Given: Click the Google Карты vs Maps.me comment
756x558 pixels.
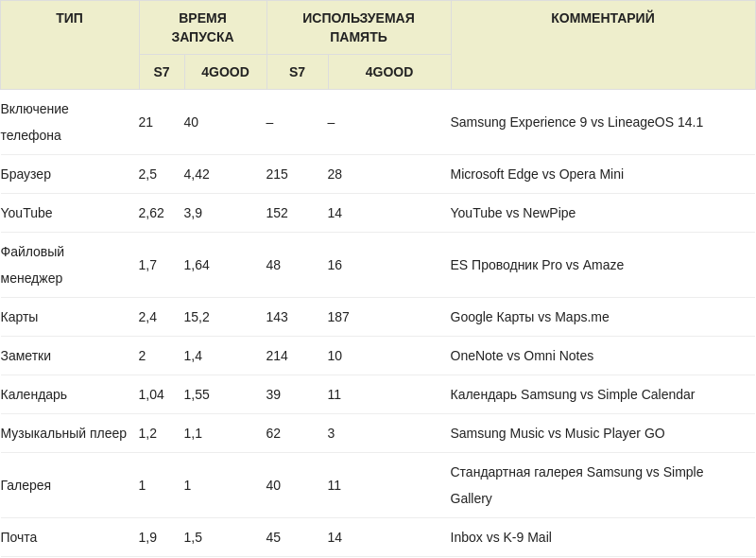Looking at the screenshot, I should click(x=529, y=317).
